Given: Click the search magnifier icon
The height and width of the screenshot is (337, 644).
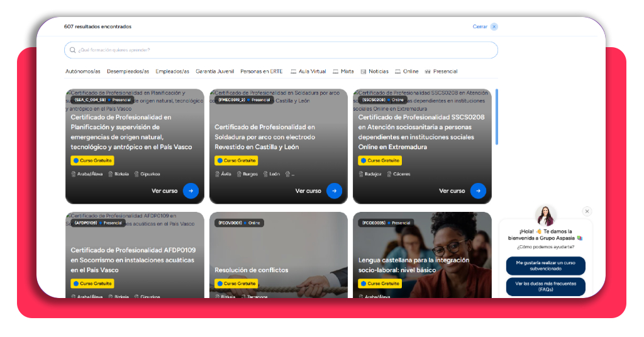Looking at the screenshot, I should pyautogui.click(x=73, y=50).
